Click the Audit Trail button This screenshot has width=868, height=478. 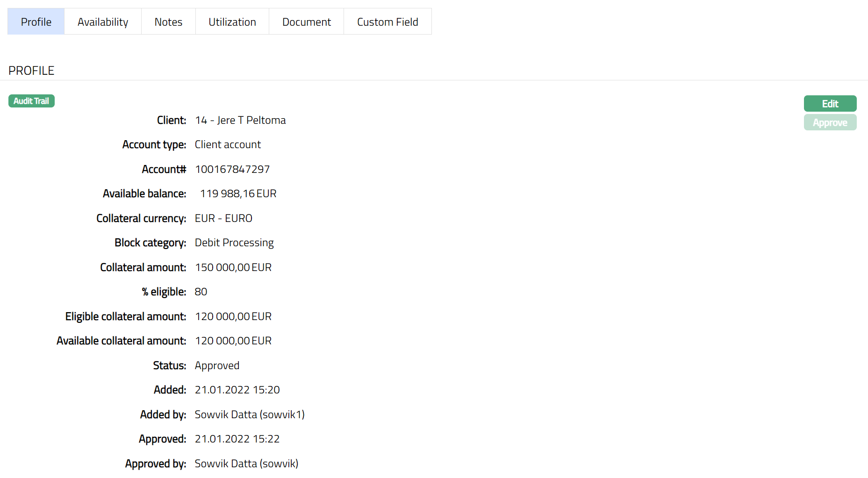coord(31,101)
